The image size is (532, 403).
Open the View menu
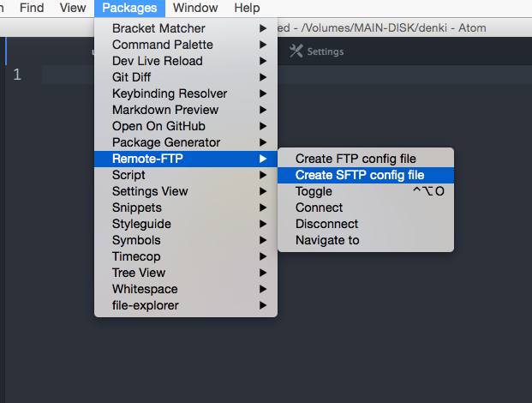(x=73, y=8)
